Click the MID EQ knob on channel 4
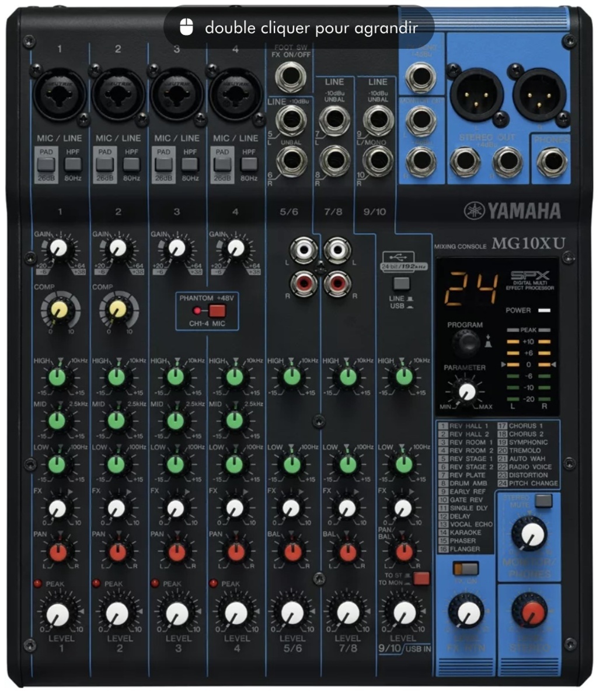603x700 pixels. coord(235,419)
